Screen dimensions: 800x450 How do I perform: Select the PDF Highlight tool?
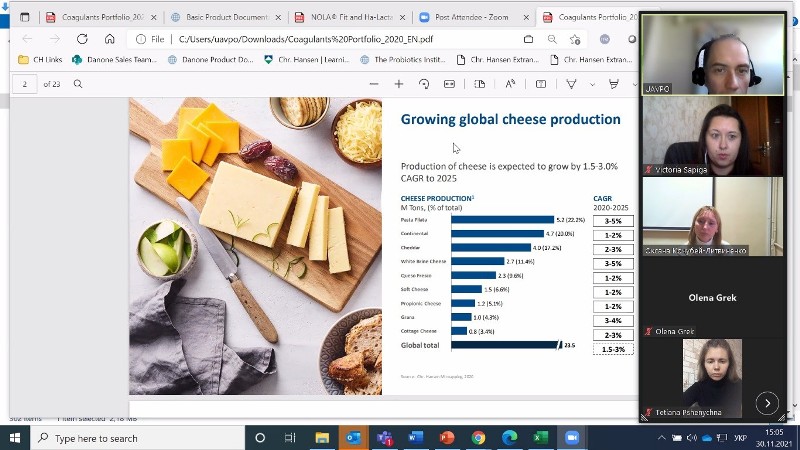click(613, 84)
